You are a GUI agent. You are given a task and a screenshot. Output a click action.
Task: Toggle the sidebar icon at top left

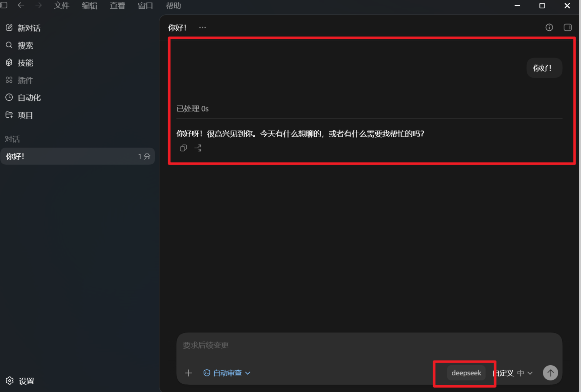coord(4,5)
